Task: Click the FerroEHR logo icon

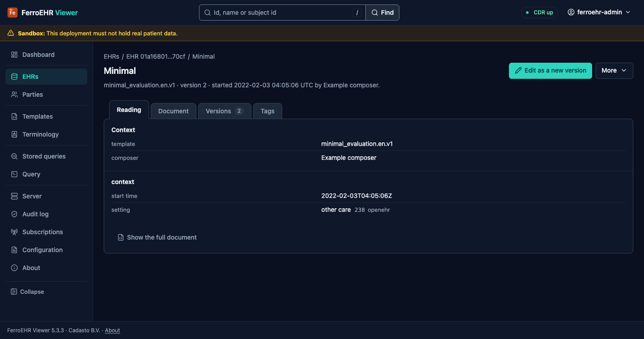Action: coord(13,13)
